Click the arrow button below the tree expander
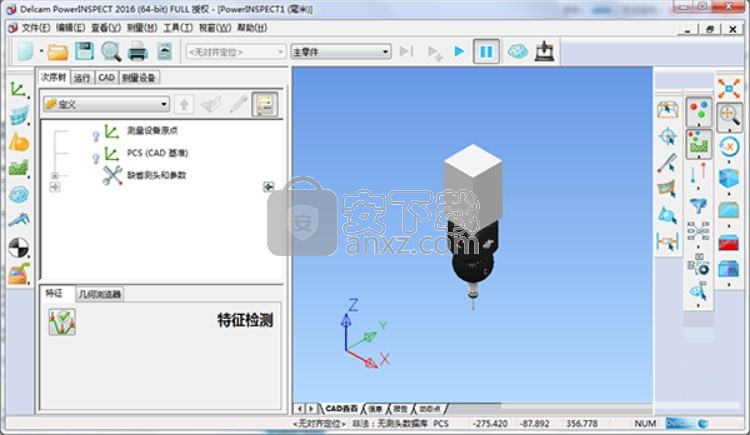 (x=55, y=187)
